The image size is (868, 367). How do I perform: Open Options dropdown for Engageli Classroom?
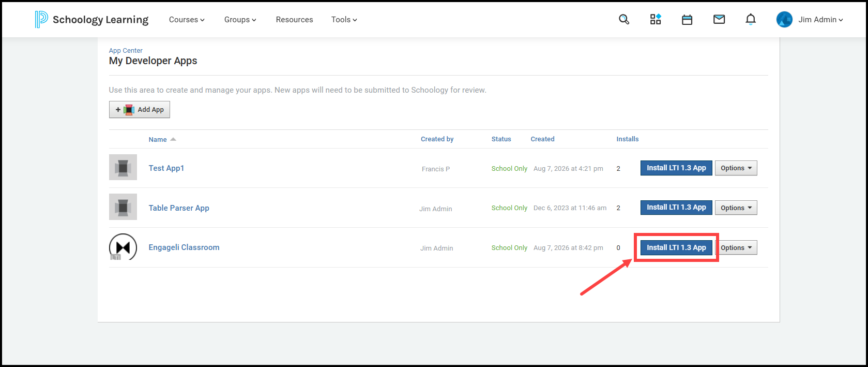tap(736, 247)
